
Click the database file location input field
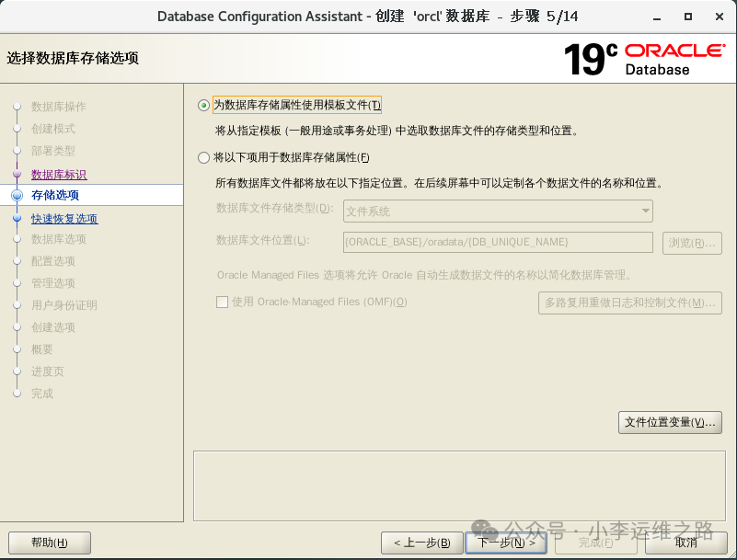click(498, 242)
